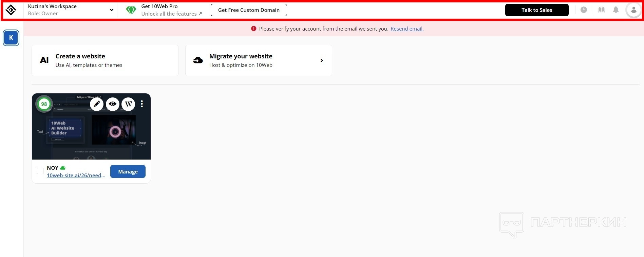Click the 98 performance score badge
This screenshot has width=644, height=257.
pyautogui.click(x=44, y=104)
